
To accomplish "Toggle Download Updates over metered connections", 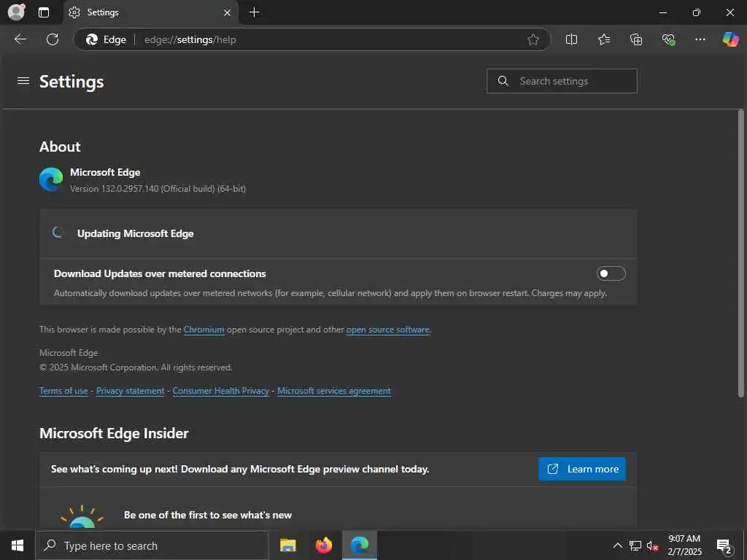I will [x=611, y=273].
